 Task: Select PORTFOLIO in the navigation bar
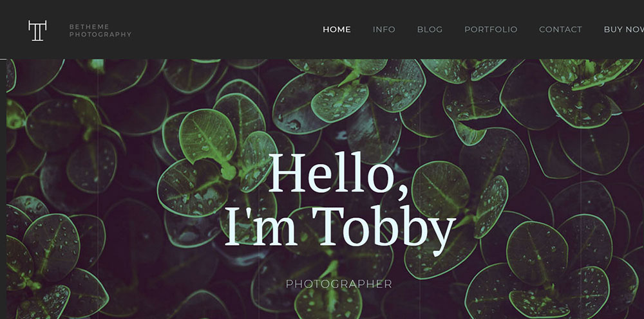point(491,30)
